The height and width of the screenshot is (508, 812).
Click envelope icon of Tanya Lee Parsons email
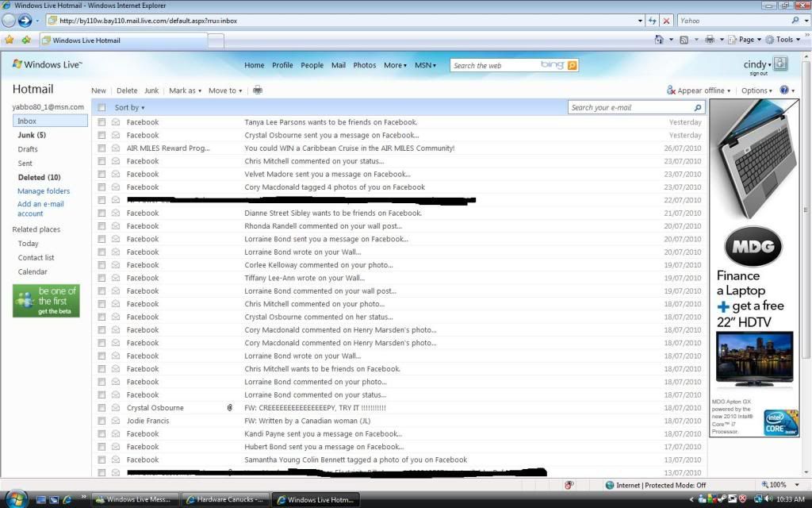116,122
